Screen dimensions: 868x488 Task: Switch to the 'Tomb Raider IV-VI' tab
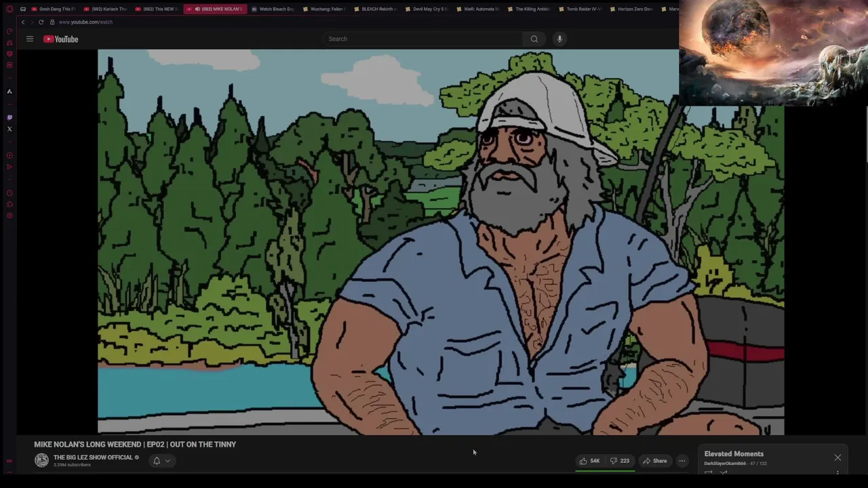[x=580, y=9]
